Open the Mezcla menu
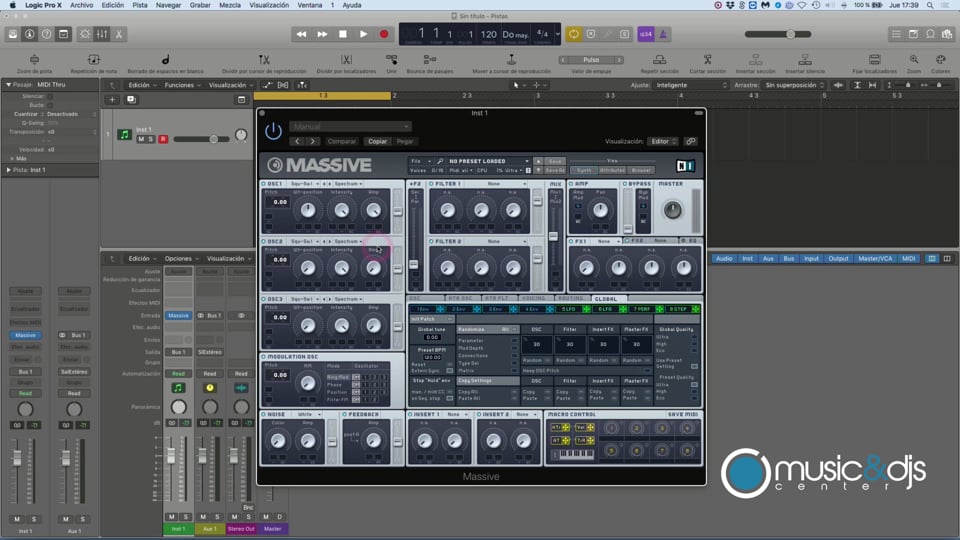Image resolution: width=960 pixels, height=540 pixels. coord(230,5)
